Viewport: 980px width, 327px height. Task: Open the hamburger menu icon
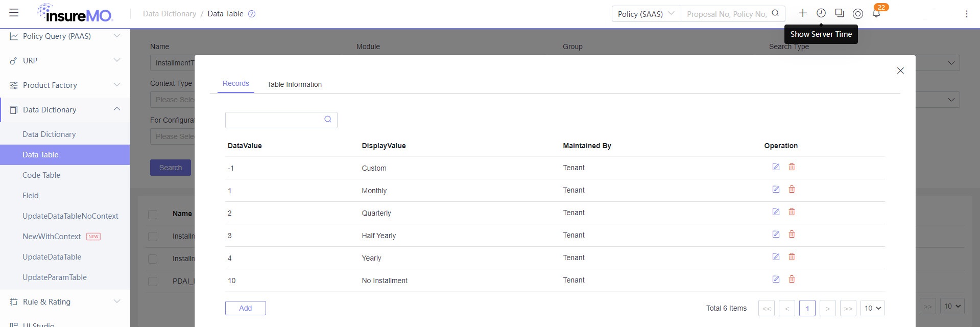tap(14, 13)
